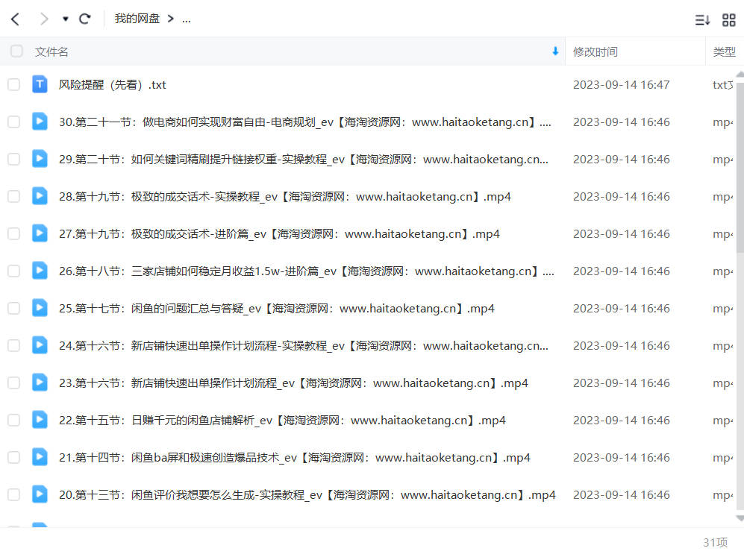Check the box for 29.第二十节 video

click(13, 160)
